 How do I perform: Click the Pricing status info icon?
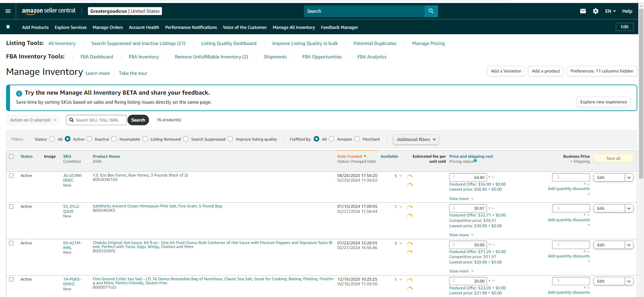click(475, 161)
